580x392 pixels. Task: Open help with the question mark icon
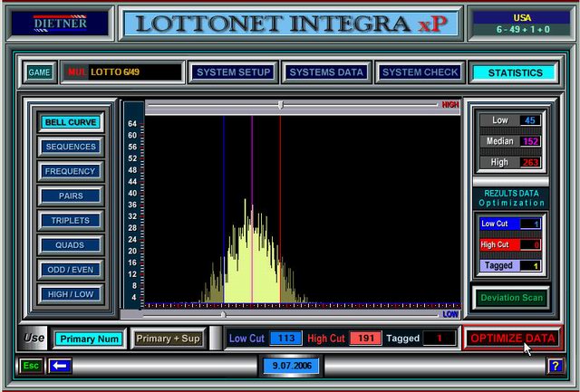pos(555,366)
